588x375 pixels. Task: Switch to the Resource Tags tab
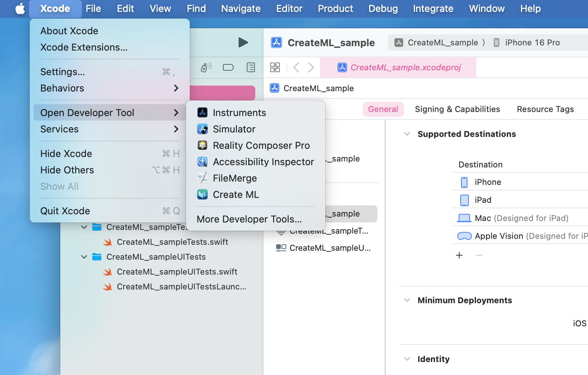[x=545, y=109]
